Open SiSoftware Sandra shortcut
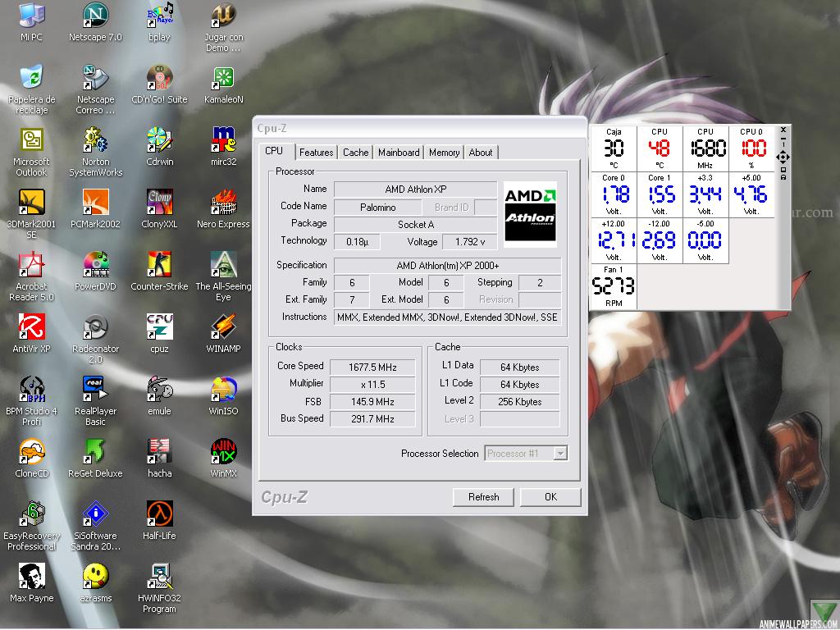The height and width of the screenshot is (630, 840). [x=95, y=514]
